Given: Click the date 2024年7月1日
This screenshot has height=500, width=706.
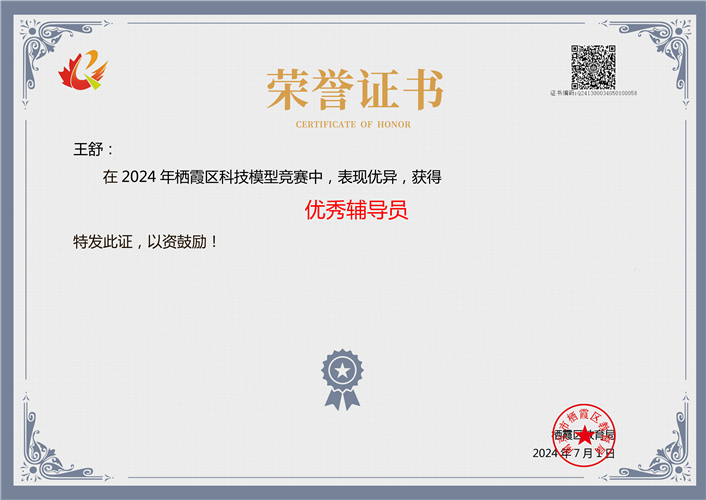Looking at the screenshot, I should pyautogui.click(x=574, y=453).
